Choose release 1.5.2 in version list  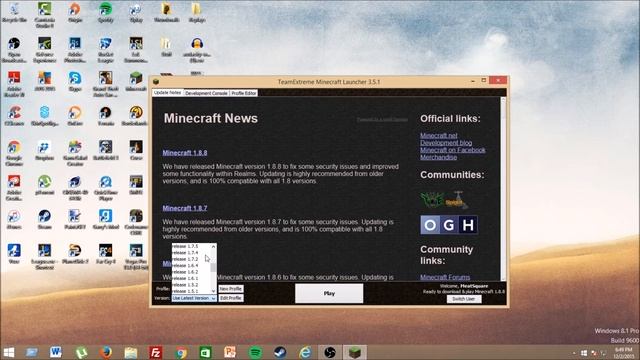click(x=191, y=284)
